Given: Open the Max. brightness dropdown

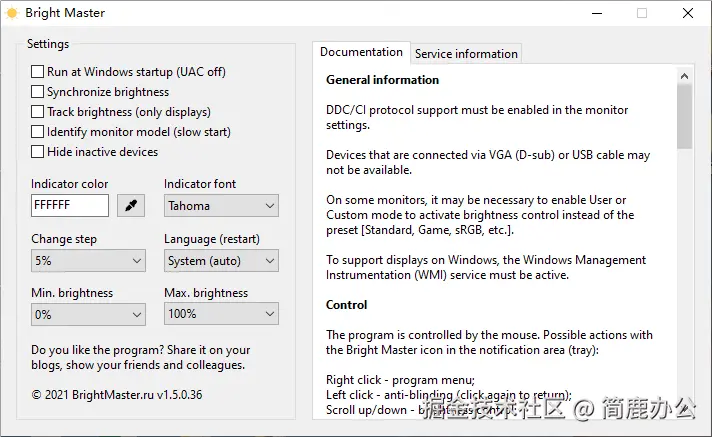Looking at the screenshot, I should pyautogui.click(x=221, y=314).
